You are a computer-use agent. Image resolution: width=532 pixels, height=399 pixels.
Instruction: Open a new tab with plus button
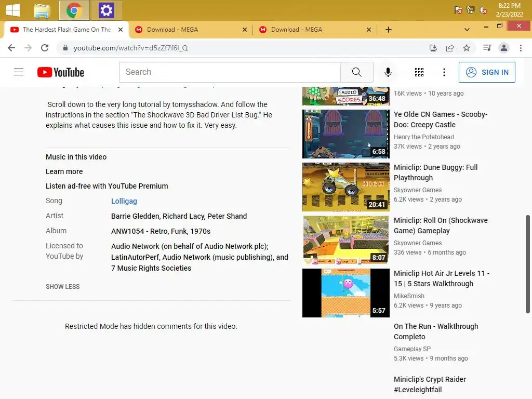click(x=389, y=30)
